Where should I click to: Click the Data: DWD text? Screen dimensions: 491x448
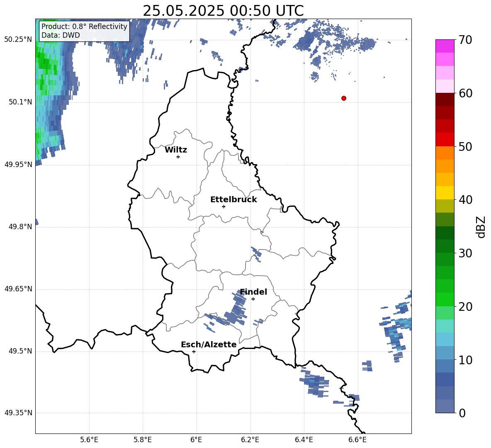click(x=61, y=35)
